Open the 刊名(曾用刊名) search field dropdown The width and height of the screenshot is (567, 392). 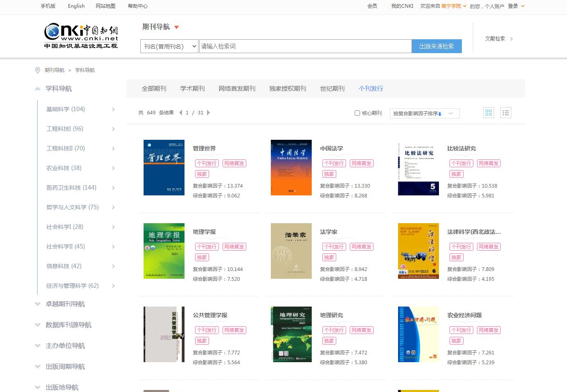pyautogui.click(x=169, y=47)
